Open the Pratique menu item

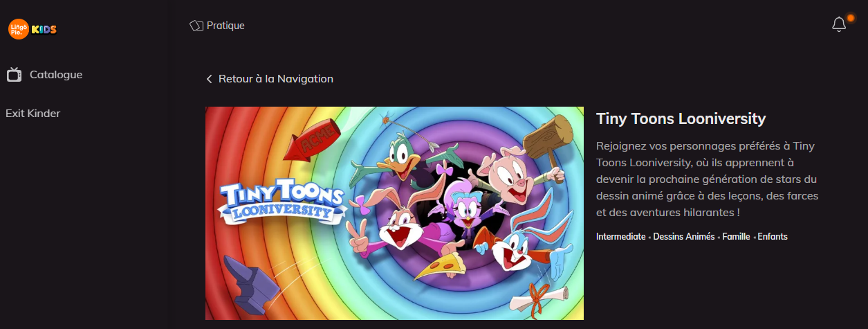click(x=217, y=26)
